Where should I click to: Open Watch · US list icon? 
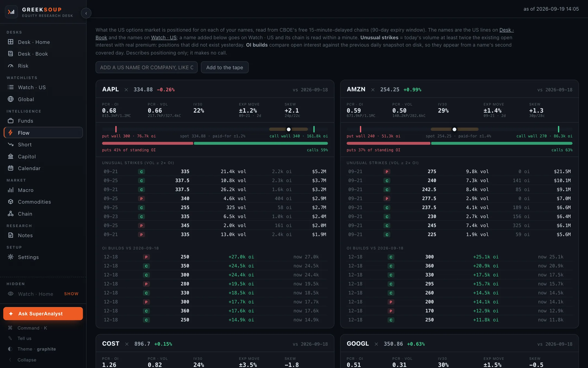tap(11, 87)
